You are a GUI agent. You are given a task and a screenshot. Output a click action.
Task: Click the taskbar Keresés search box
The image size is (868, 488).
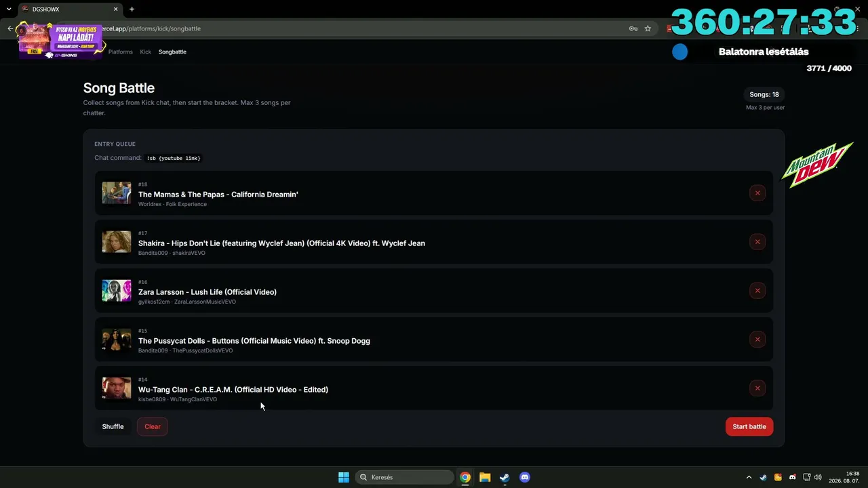click(x=404, y=477)
